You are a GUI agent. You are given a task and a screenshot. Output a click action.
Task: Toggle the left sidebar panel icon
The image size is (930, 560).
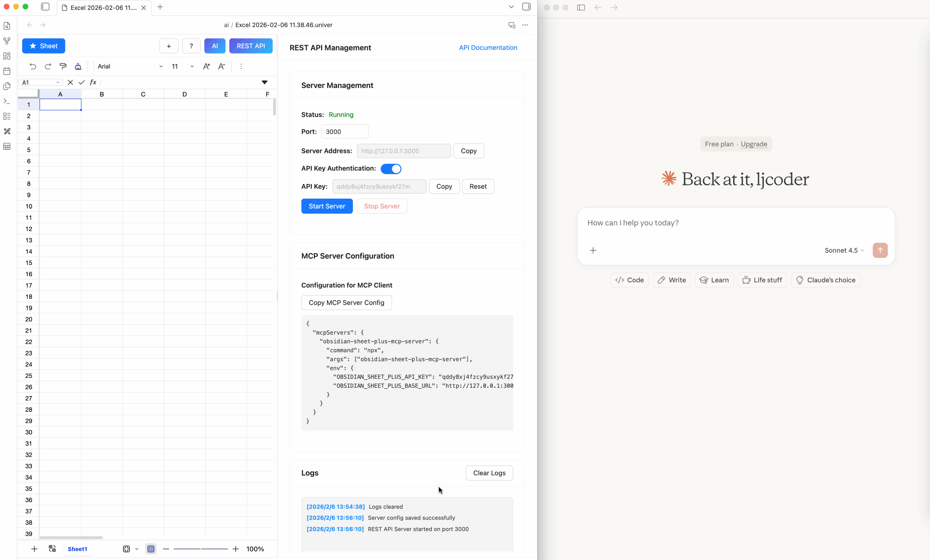(x=45, y=7)
